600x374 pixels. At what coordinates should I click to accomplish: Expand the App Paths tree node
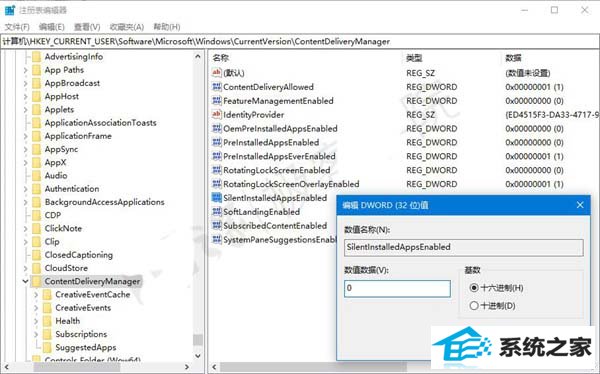tap(25, 70)
